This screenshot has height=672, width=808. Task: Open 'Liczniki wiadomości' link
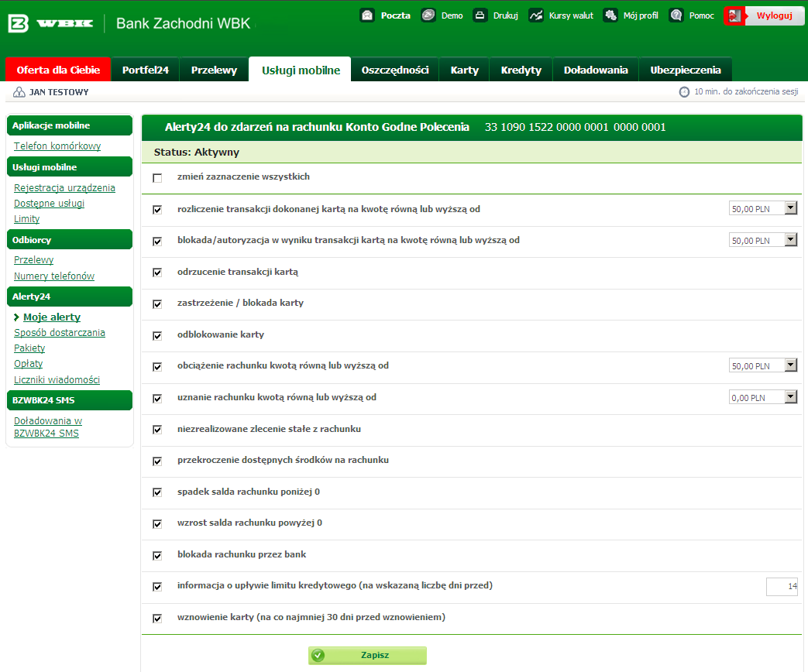point(57,379)
